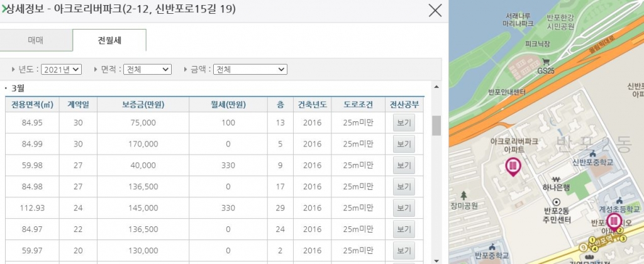The width and height of the screenshot is (644, 264).
Task: Click the 아크로리버파크 아파트 map pin
Action: (513, 167)
